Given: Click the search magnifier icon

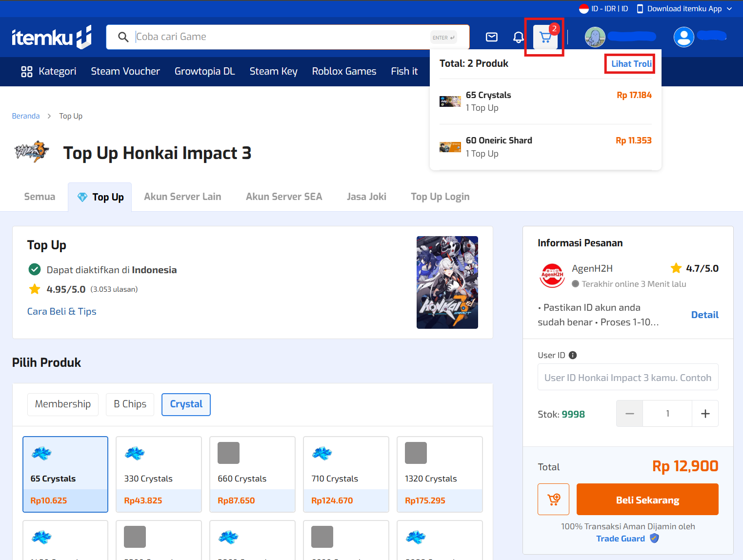Looking at the screenshot, I should (x=123, y=37).
